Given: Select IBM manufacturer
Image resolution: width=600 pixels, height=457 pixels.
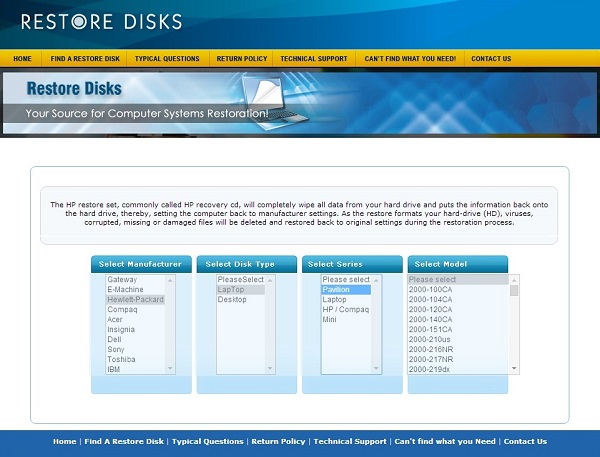Looking at the screenshot, I should click(135, 369).
